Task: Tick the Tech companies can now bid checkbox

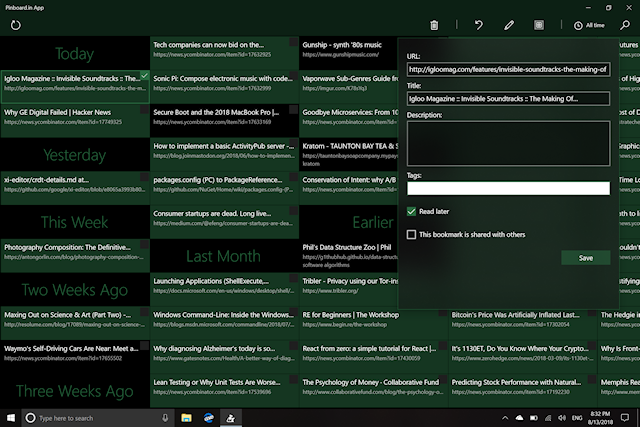Action: coord(293,42)
